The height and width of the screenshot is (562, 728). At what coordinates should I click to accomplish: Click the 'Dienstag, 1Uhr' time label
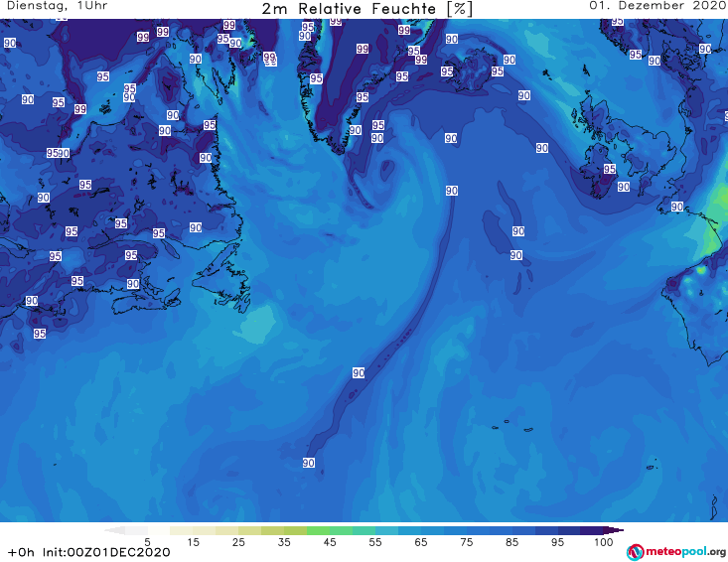click(57, 6)
